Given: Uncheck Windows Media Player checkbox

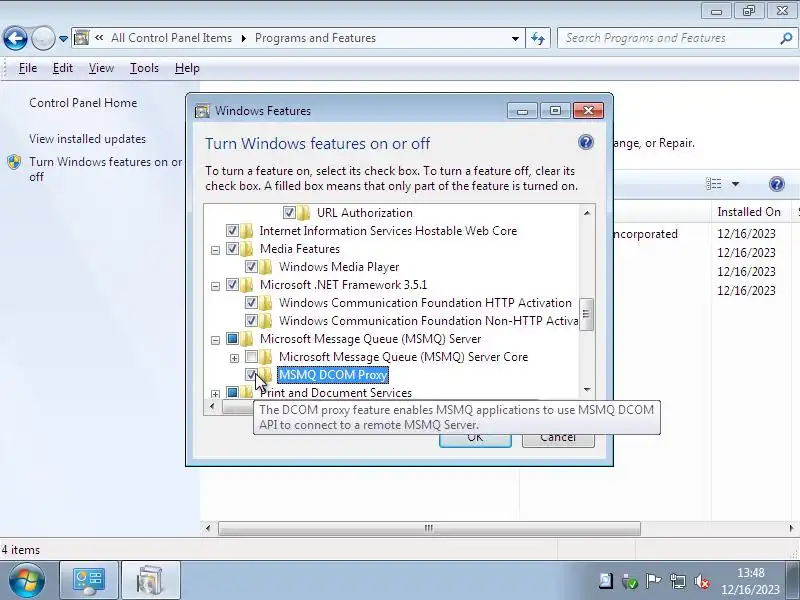Looking at the screenshot, I should [x=251, y=266].
